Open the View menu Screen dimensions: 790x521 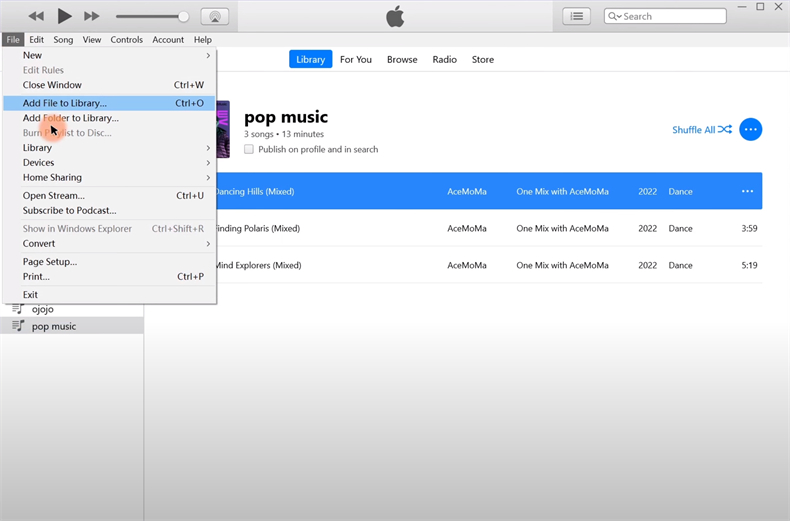[92, 39]
